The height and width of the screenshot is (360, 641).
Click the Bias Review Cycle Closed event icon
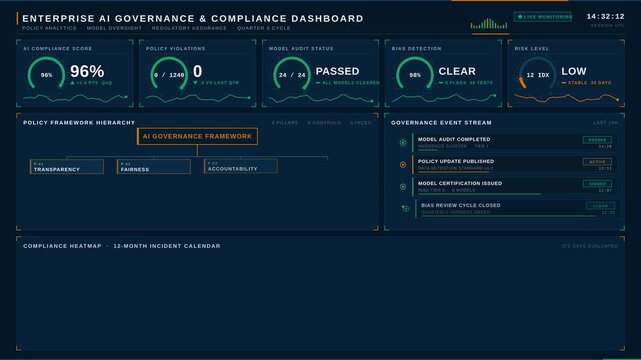tap(406, 209)
